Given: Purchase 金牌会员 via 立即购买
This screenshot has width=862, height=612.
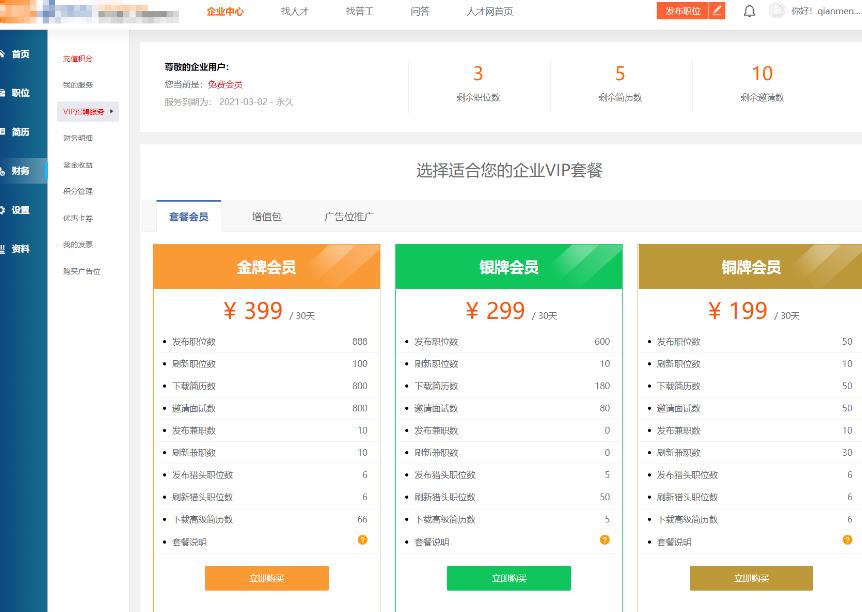Looking at the screenshot, I should coord(266,578).
